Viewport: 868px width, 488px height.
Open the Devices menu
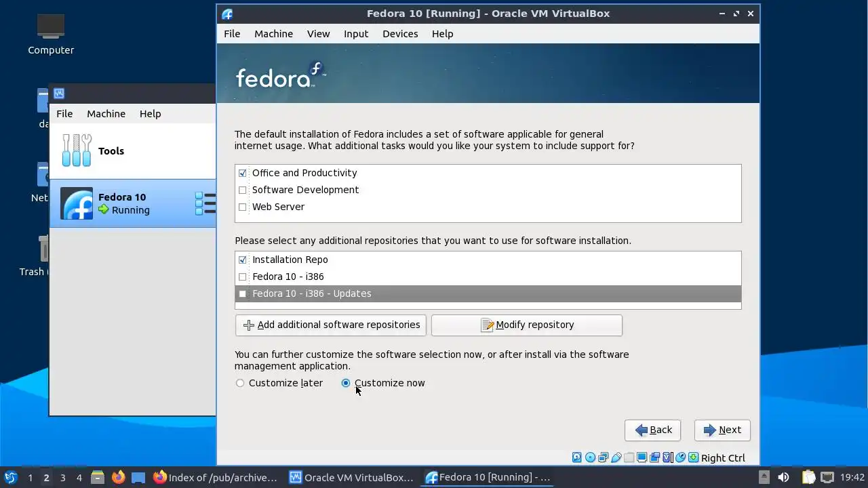pyautogui.click(x=400, y=34)
